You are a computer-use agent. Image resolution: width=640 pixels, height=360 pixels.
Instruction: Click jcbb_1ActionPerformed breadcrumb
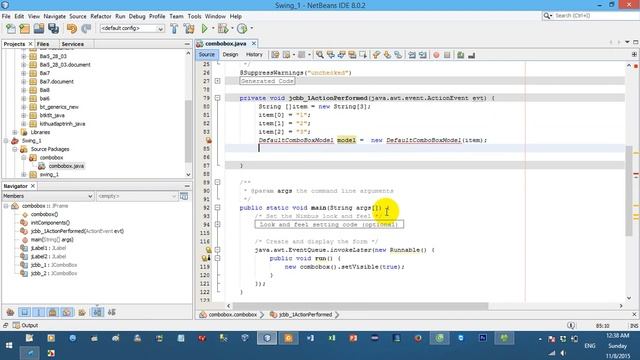point(301,315)
